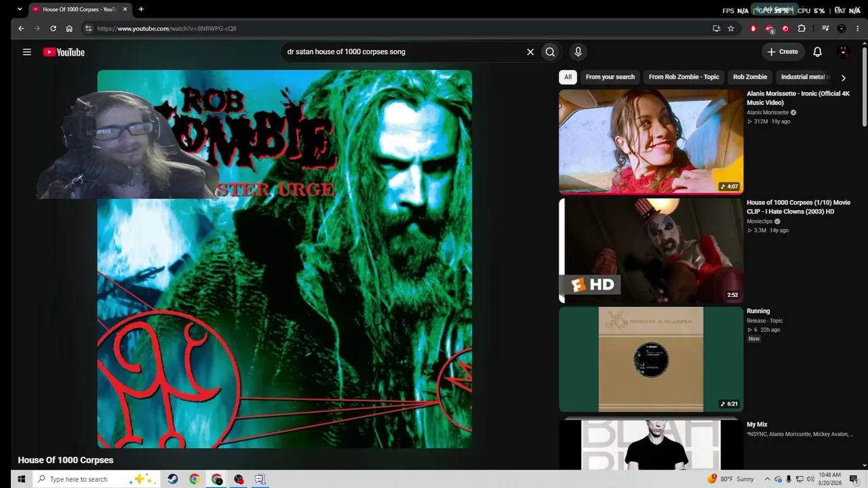The width and height of the screenshot is (868, 488).
Task: Close the House Of 1000 Corpses tab
Action: point(125,9)
